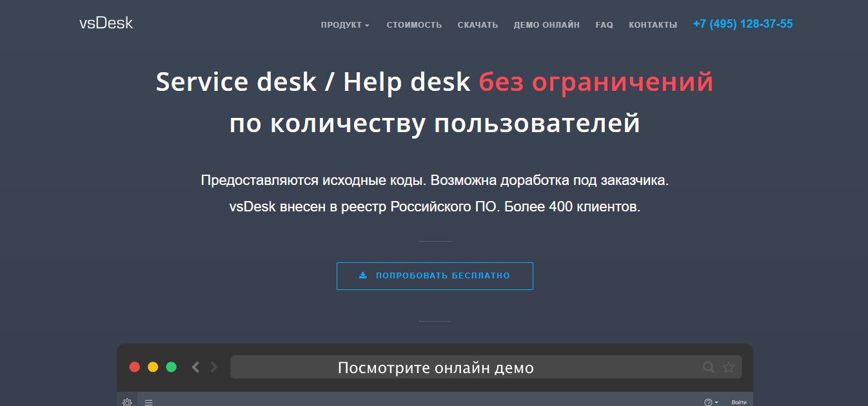Click the vsDesk logo
This screenshot has width=868, height=406.
(106, 23)
